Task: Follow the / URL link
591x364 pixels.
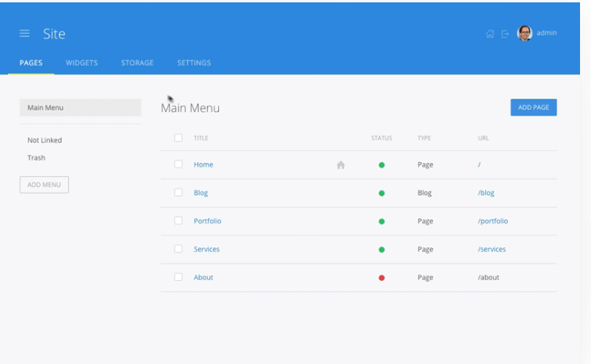Action: [479, 164]
